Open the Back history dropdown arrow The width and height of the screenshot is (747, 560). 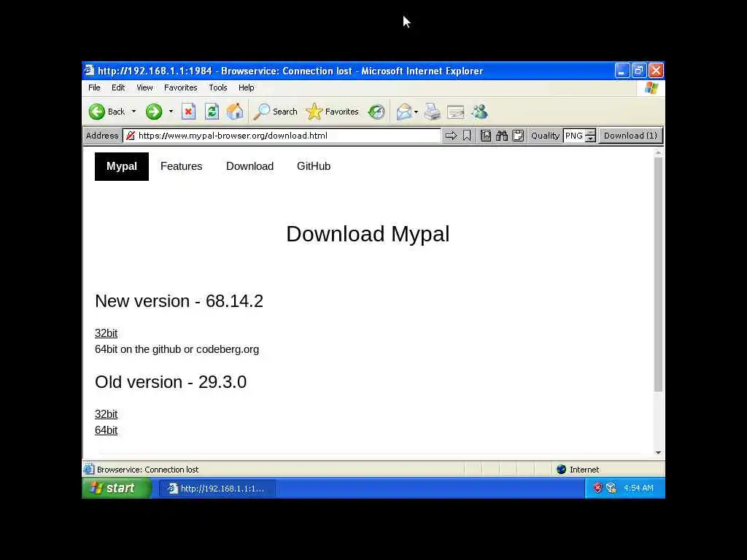[x=134, y=112]
